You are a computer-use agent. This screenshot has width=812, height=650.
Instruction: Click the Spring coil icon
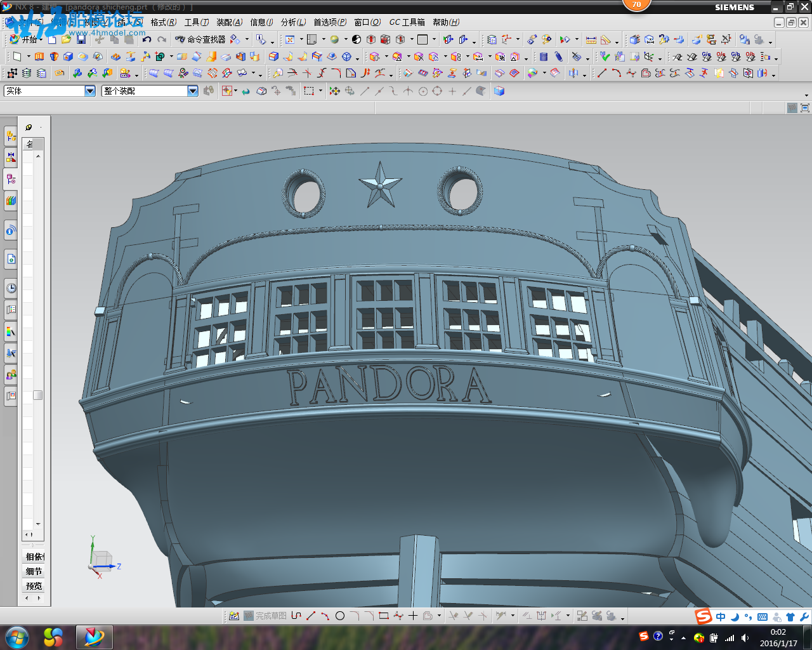pos(558,56)
